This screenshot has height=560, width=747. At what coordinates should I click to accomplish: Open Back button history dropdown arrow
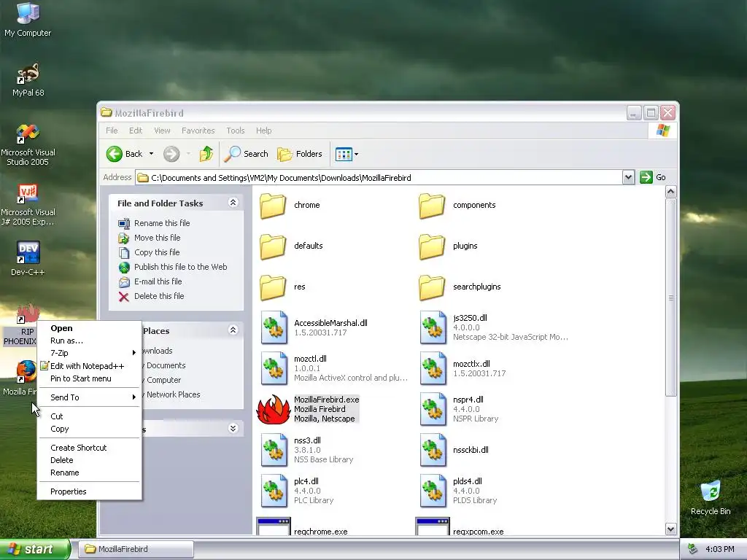pos(151,154)
